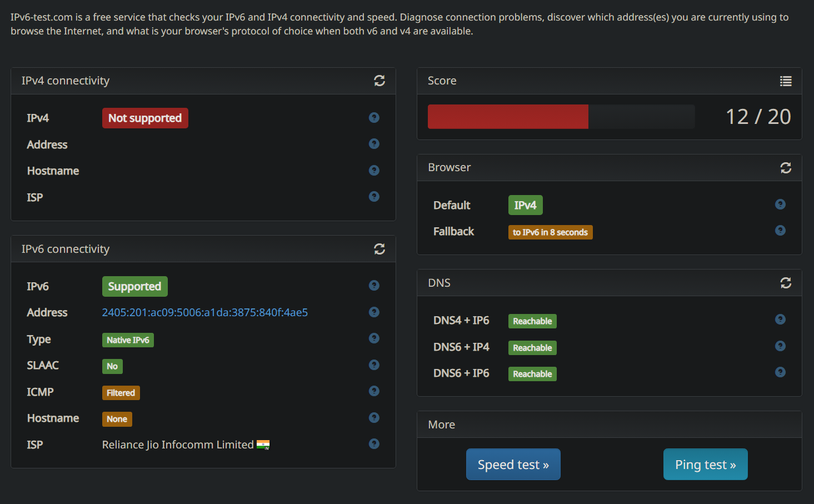Click the Reliance Jio Infocomm Limited text
Viewport: 814px width, 504px height.
(178, 445)
